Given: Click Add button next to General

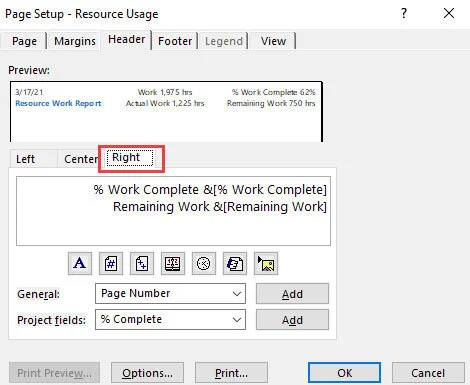Looking at the screenshot, I should (x=292, y=294).
